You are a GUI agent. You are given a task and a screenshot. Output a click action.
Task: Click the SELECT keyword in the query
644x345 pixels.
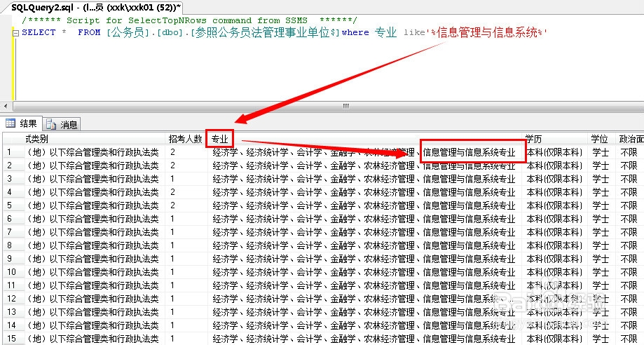click(39, 32)
